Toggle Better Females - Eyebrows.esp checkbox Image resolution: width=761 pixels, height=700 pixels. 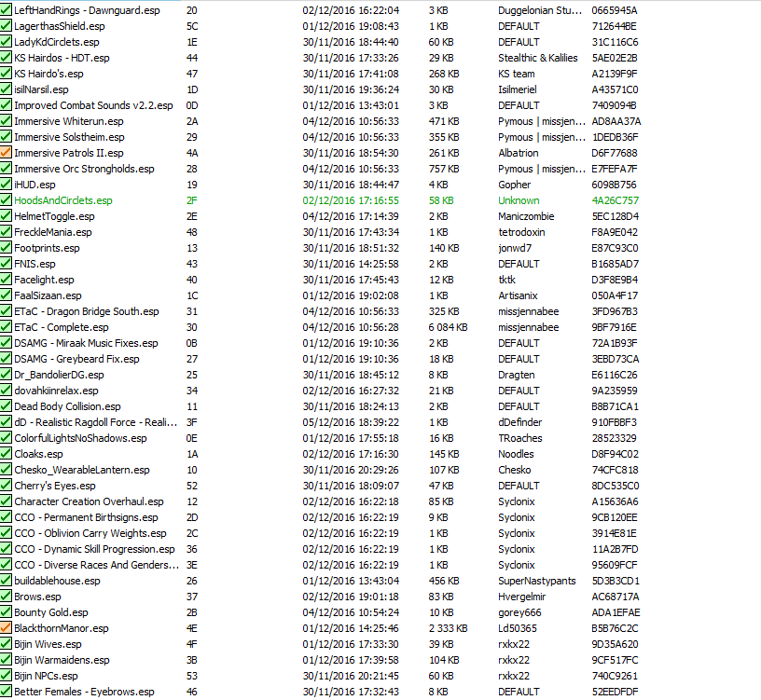click(6, 692)
